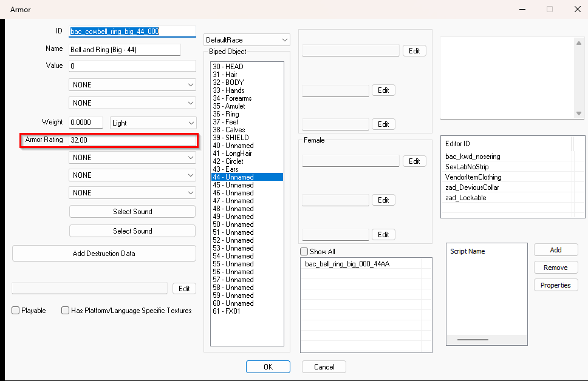Open script Properties

click(556, 285)
